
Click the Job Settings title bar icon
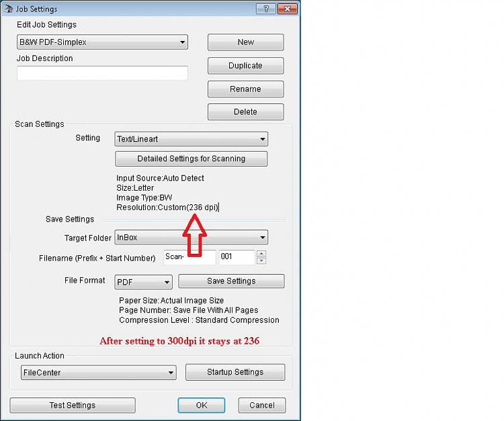[x=8, y=9]
